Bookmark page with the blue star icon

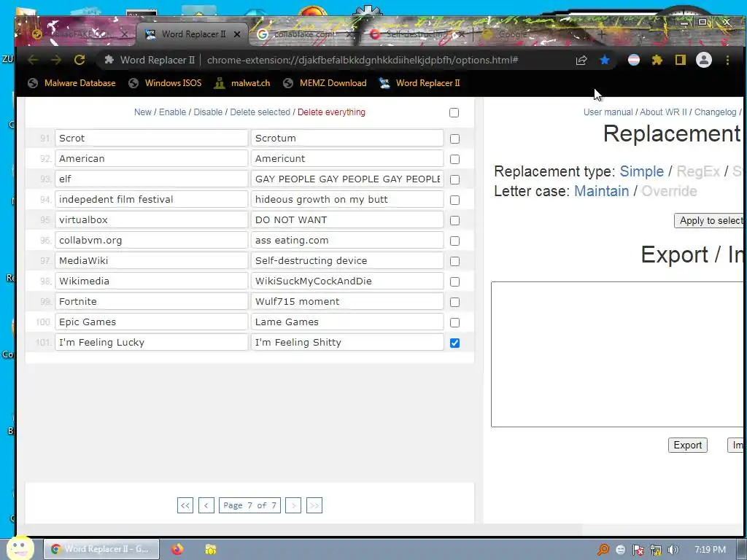(605, 60)
